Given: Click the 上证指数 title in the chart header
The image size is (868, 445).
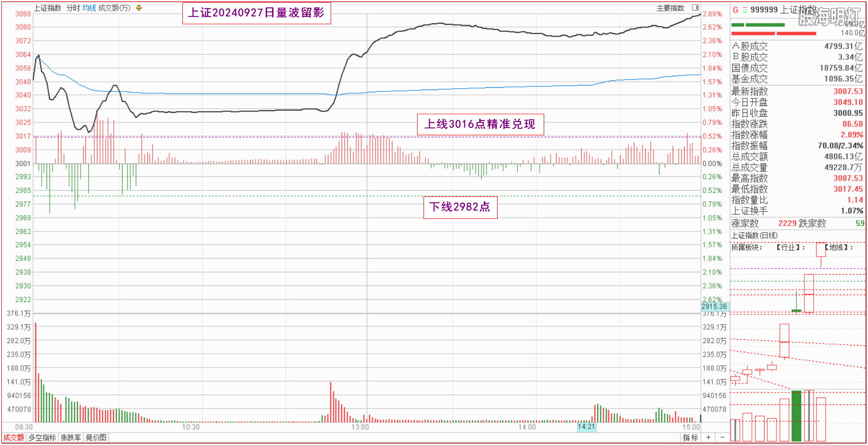Looking at the screenshot, I should 48,8.
